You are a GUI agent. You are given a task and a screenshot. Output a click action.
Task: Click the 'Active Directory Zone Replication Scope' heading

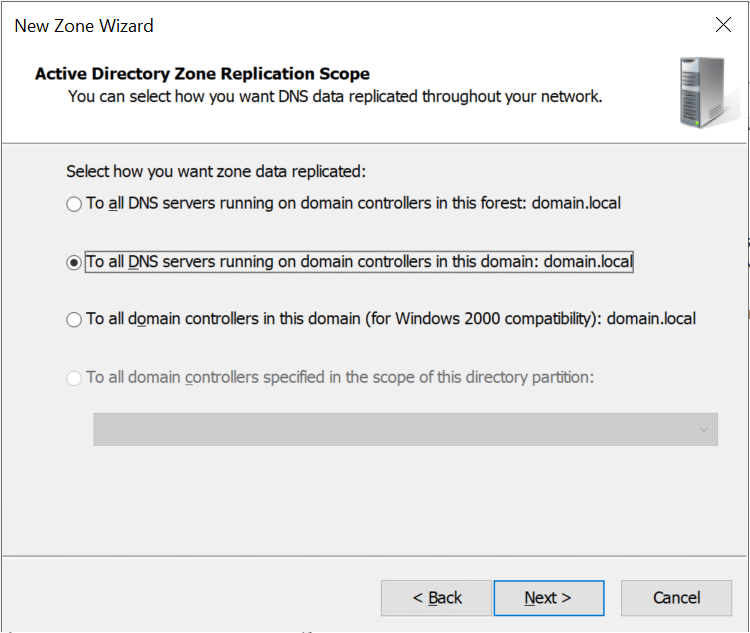[202, 74]
